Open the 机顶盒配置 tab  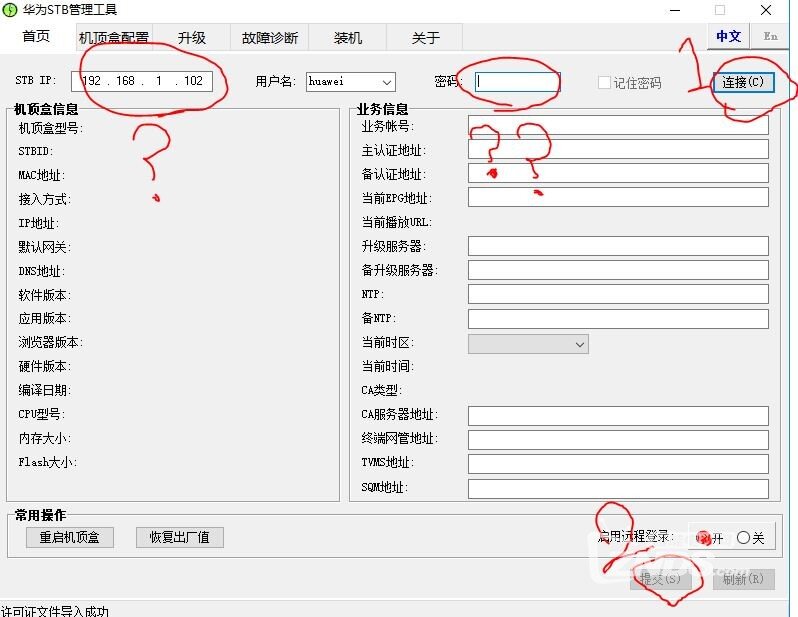click(113, 38)
